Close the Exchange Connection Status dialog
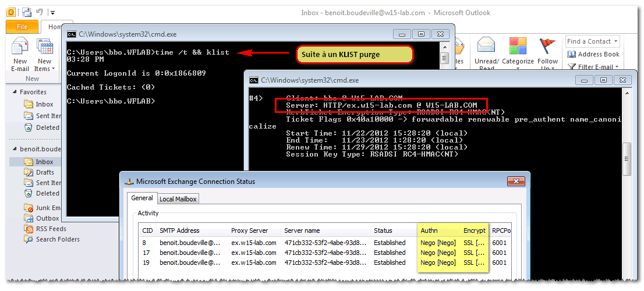 click(x=516, y=181)
